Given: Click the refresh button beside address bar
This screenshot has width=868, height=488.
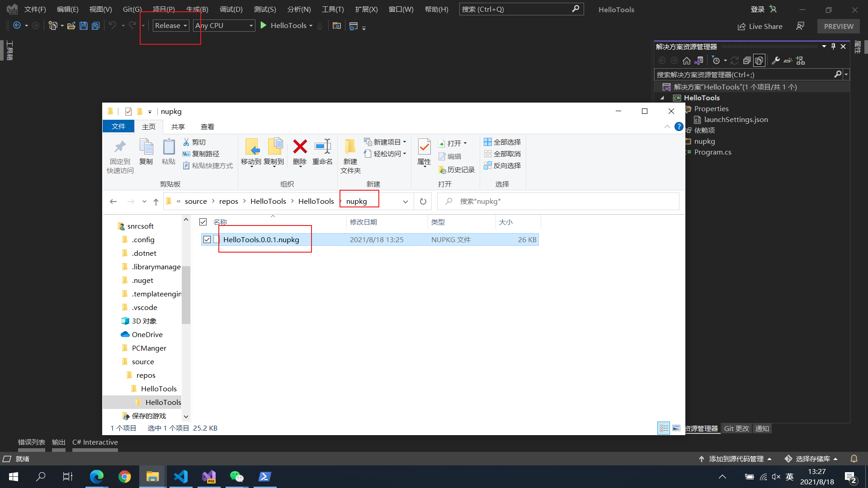Looking at the screenshot, I should pyautogui.click(x=423, y=202).
